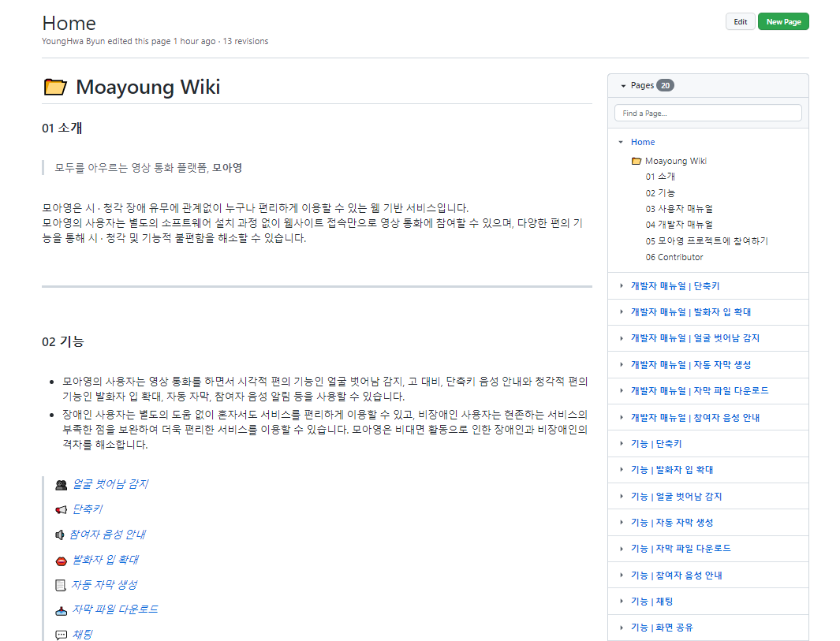Open 기능 | 화면 공유 page link
This screenshot has width=840, height=641.
(662, 628)
